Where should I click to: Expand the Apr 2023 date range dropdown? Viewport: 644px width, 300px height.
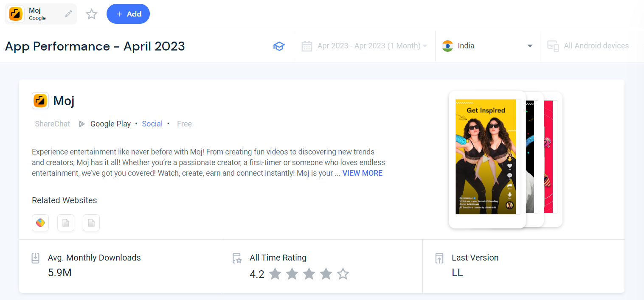coord(364,46)
